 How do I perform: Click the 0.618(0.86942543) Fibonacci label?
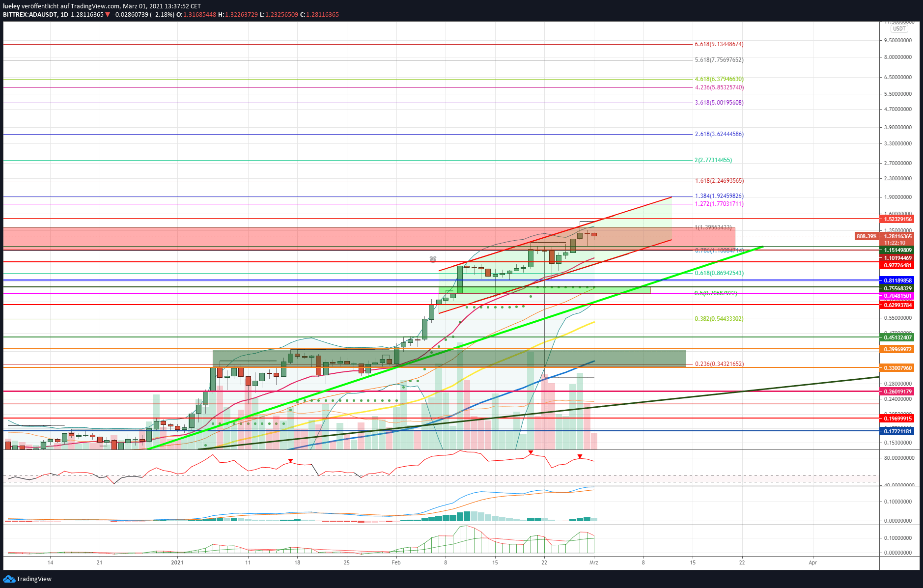pos(719,273)
